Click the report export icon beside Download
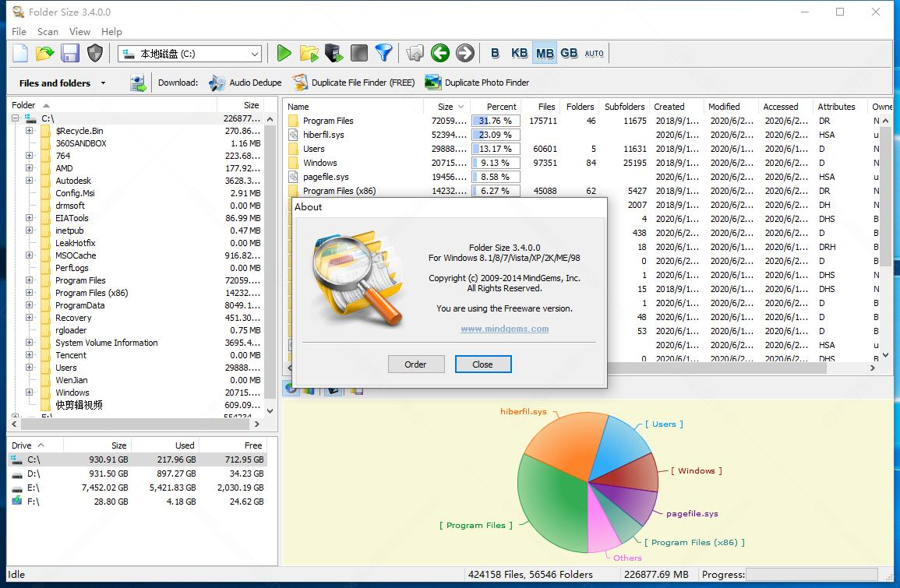900x588 pixels. 138,83
